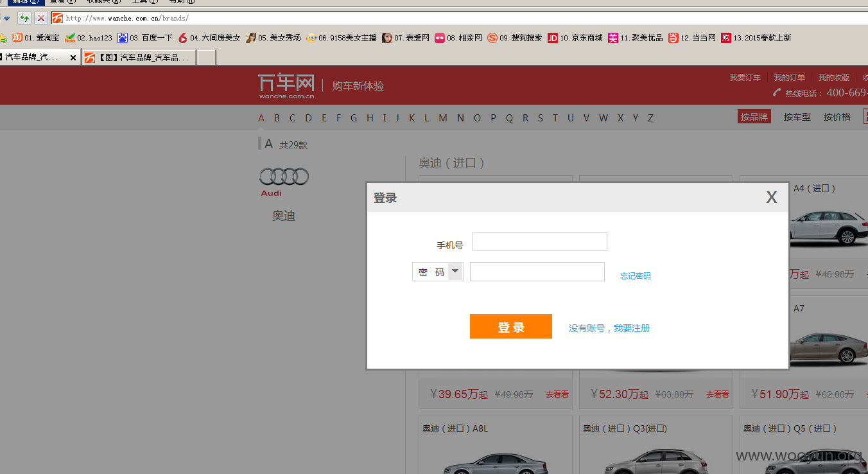
Task: Jump to brand letter Q
Action: point(509,118)
